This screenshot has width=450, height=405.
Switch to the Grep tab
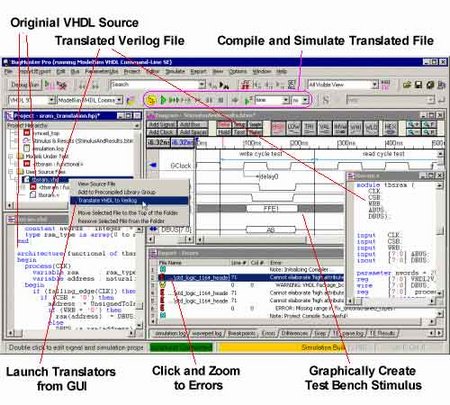point(320,333)
